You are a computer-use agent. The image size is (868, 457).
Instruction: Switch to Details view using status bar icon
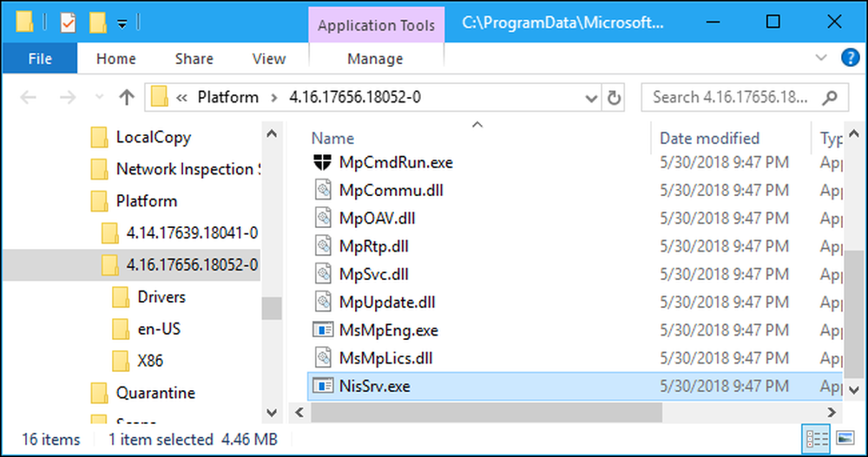[816, 440]
